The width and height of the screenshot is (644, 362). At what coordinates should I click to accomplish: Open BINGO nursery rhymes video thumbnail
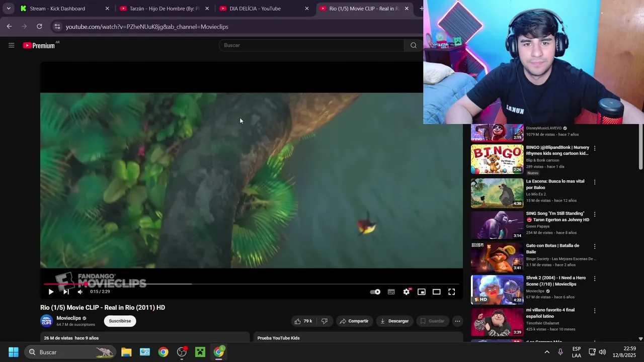click(x=497, y=159)
